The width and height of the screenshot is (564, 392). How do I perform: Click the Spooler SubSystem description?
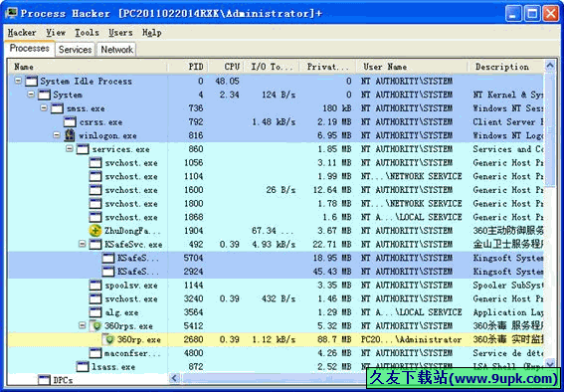(x=508, y=286)
